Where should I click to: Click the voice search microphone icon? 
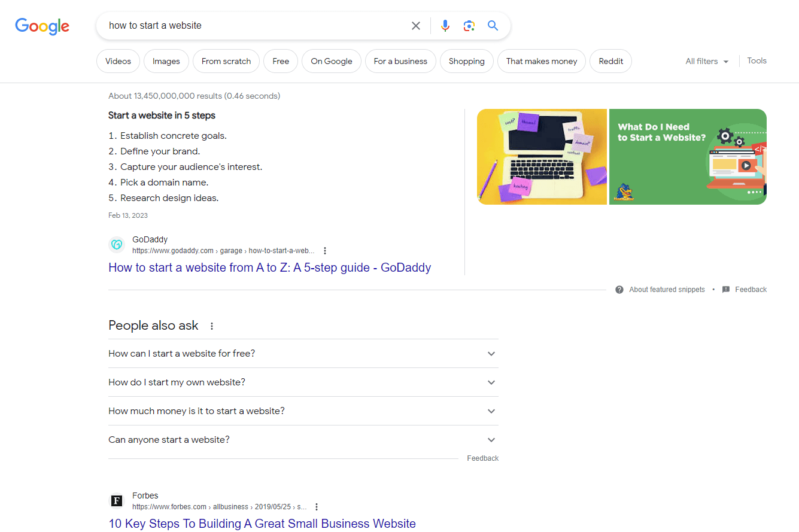click(445, 26)
